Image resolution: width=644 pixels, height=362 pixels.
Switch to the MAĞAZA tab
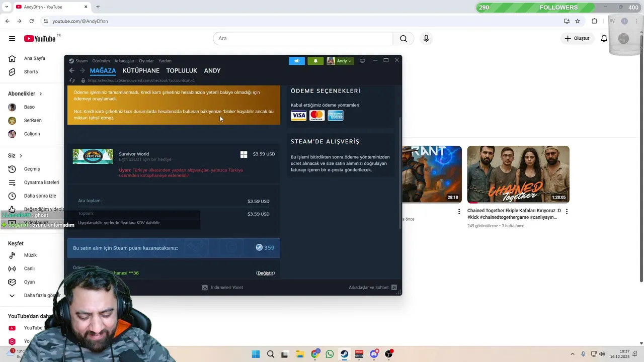103,71
